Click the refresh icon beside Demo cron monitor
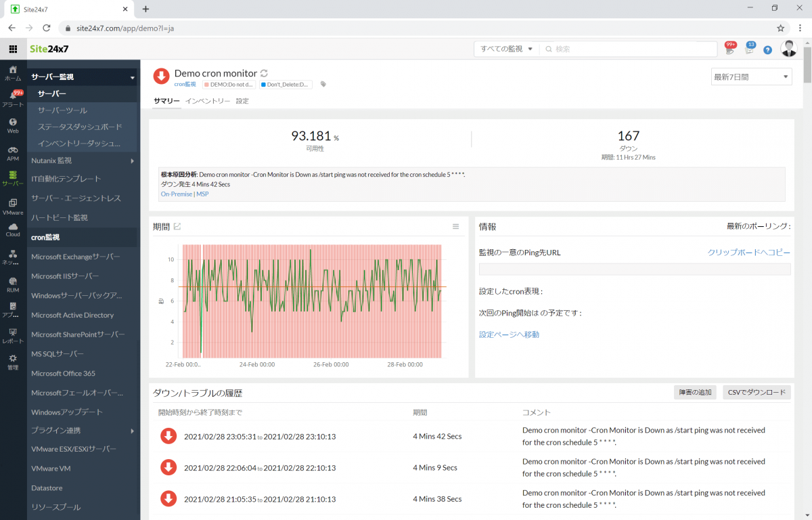This screenshot has width=812, height=520. point(265,73)
